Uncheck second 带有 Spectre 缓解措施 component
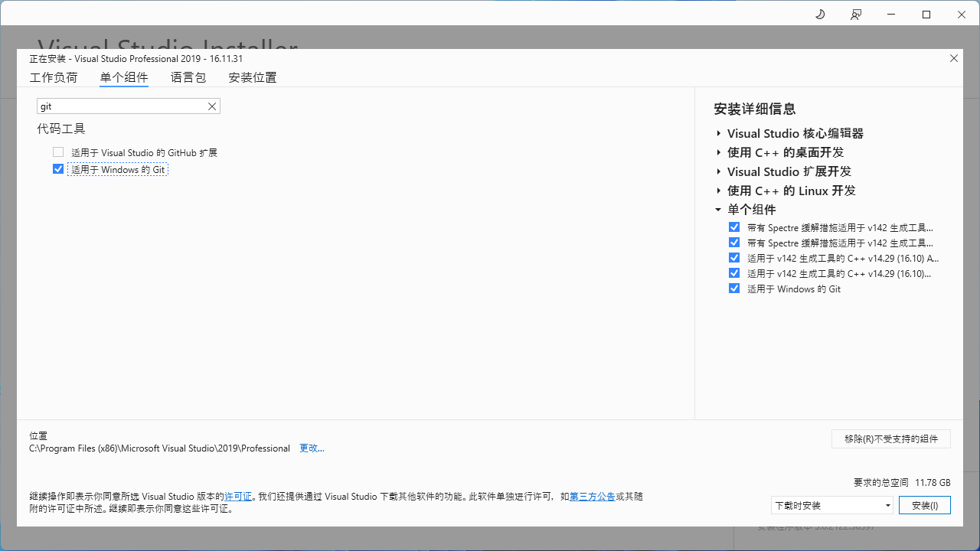Screen dimensions: 980x551 click(x=734, y=243)
